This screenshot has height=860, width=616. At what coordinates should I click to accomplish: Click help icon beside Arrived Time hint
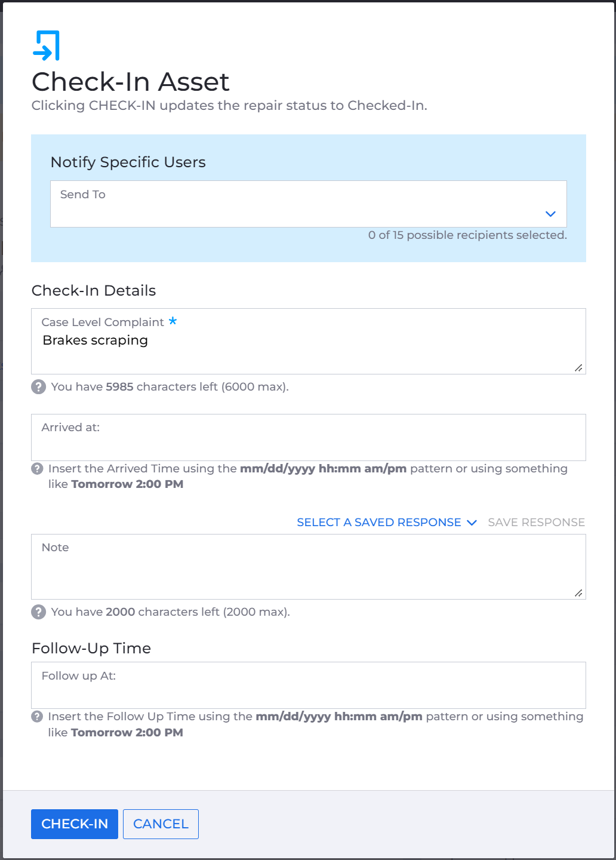(x=37, y=469)
